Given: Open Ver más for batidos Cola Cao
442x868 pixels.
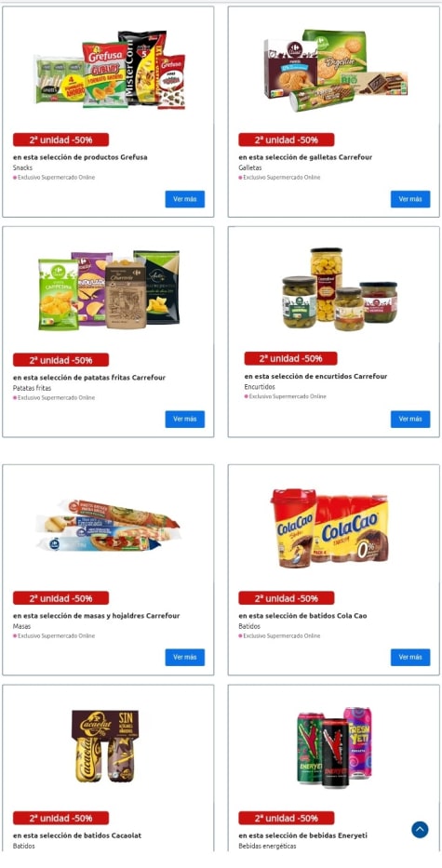Looking at the screenshot, I should [410, 657].
